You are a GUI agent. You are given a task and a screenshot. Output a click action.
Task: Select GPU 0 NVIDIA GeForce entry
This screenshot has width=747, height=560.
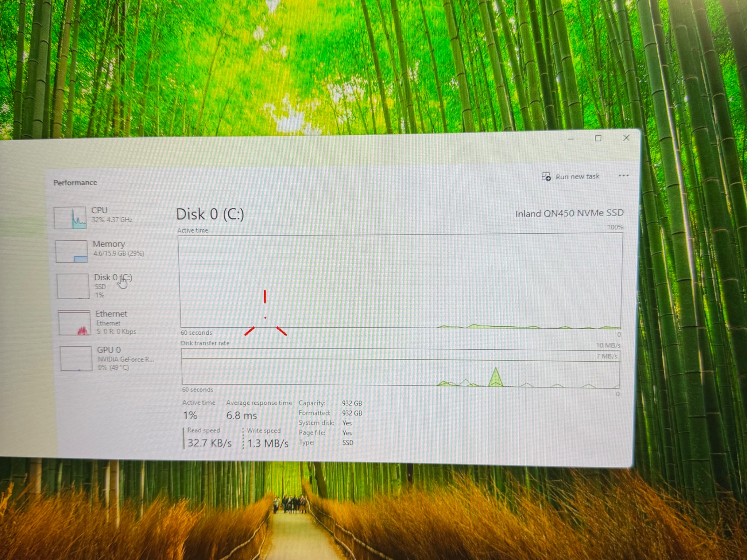click(x=108, y=358)
